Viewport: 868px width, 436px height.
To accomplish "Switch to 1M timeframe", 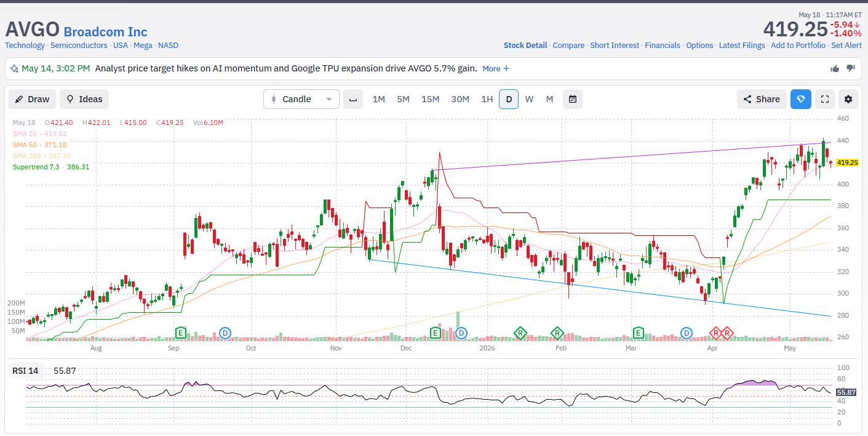I will [x=379, y=99].
